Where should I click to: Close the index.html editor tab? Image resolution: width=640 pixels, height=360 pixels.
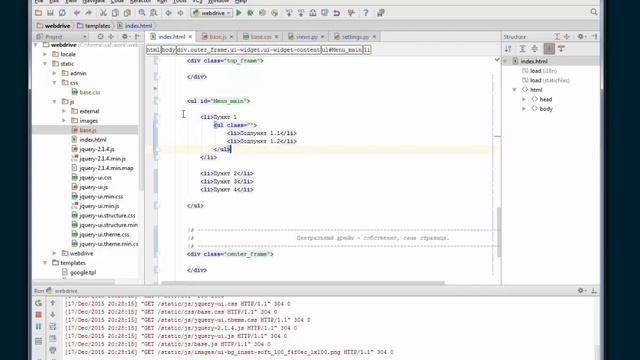(190, 37)
